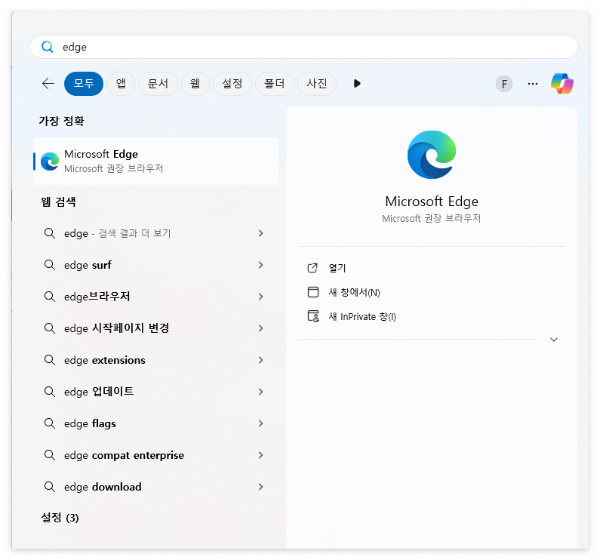Viewport: 600px width, 560px height.
Task: Click search icon beside 'edge flags'
Action: pos(49,423)
